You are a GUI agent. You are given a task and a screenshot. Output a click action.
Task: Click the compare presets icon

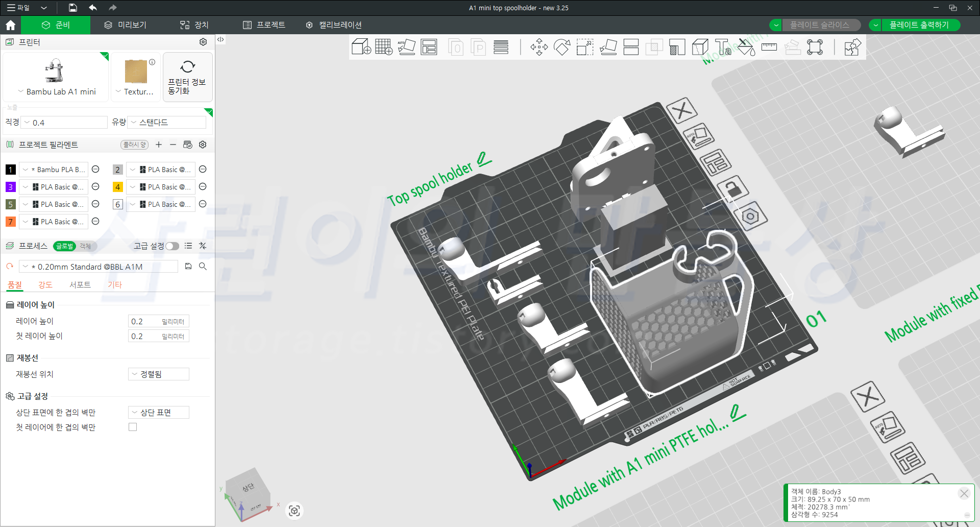[203, 246]
